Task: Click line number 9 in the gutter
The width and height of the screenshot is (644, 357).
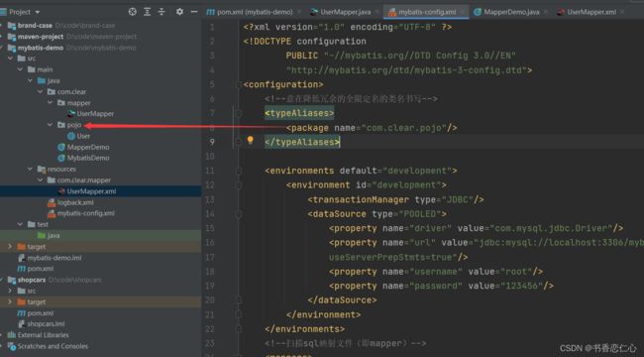Action: coord(212,142)
